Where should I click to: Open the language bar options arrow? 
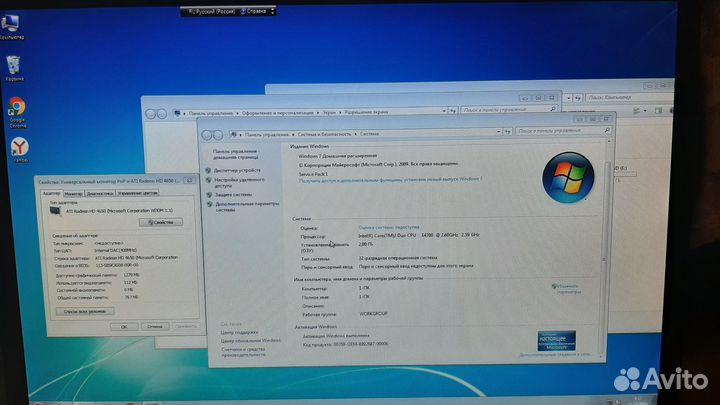pos(273,11)
